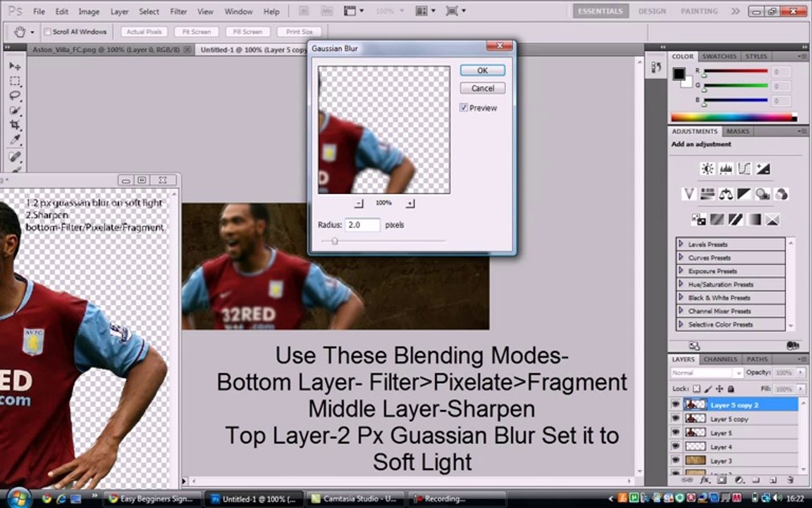Create new fill or adjustment layer
This screenshot has height=508, width=812.
tap(739, 480)
